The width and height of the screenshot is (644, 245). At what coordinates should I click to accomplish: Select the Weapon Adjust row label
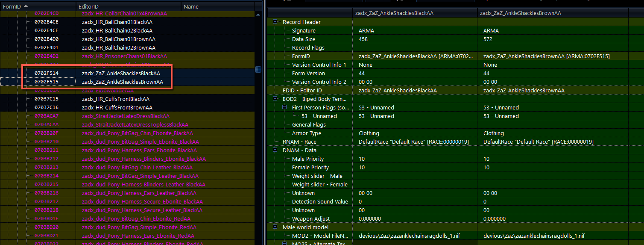(311, 218)
